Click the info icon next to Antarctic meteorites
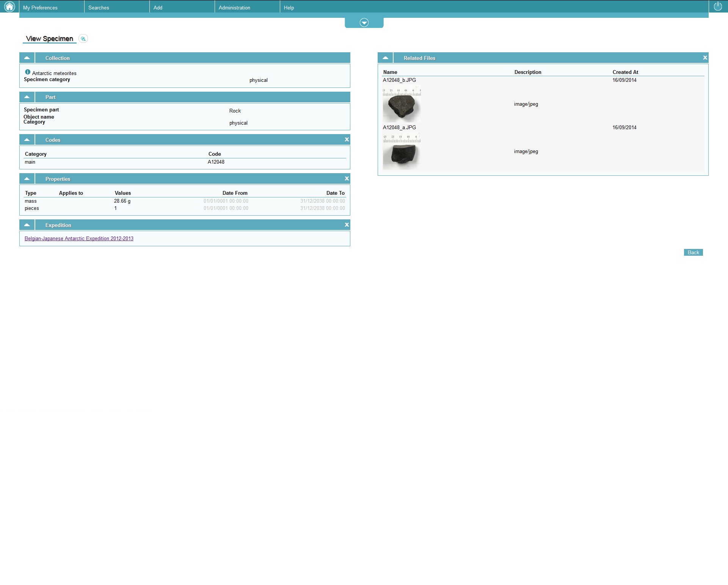The image size is (728, 585). pos(28,72)
